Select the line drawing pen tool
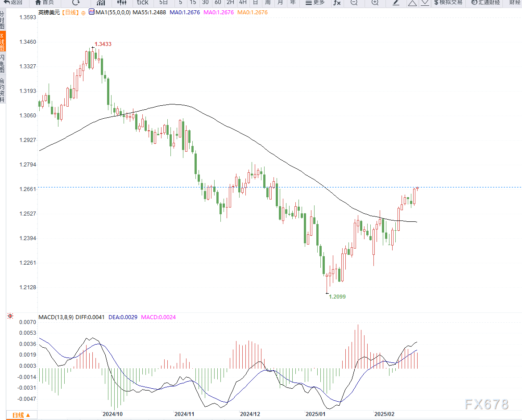 pyautogui.click(x=396, y=3)
